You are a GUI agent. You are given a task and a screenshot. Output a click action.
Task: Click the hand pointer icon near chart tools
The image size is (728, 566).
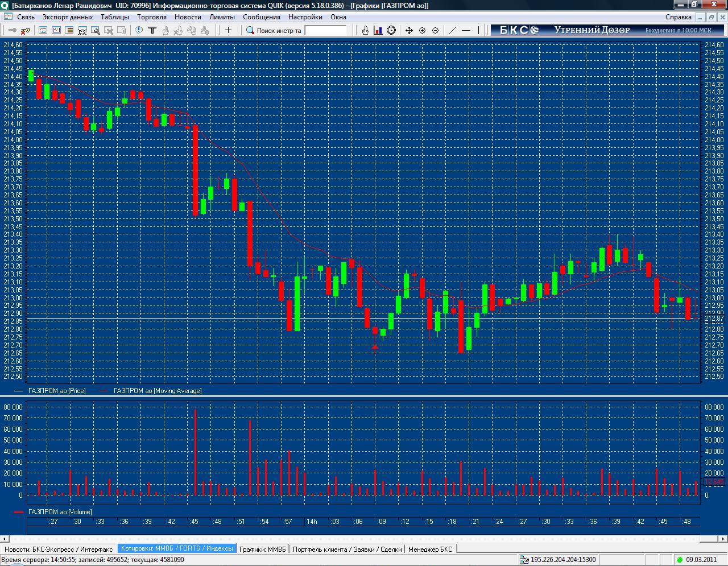pyautogui.click(x=365, y=30)
